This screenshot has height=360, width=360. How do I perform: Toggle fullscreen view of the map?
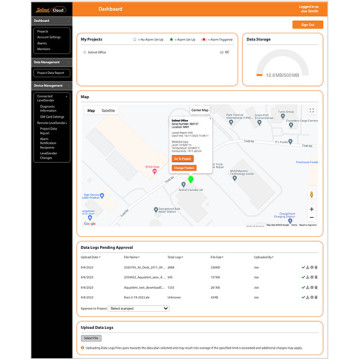312,111
